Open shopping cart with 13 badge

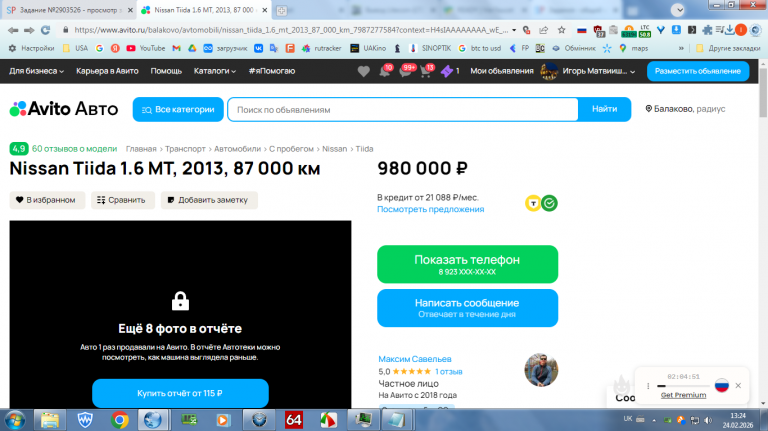click(426, 72)
